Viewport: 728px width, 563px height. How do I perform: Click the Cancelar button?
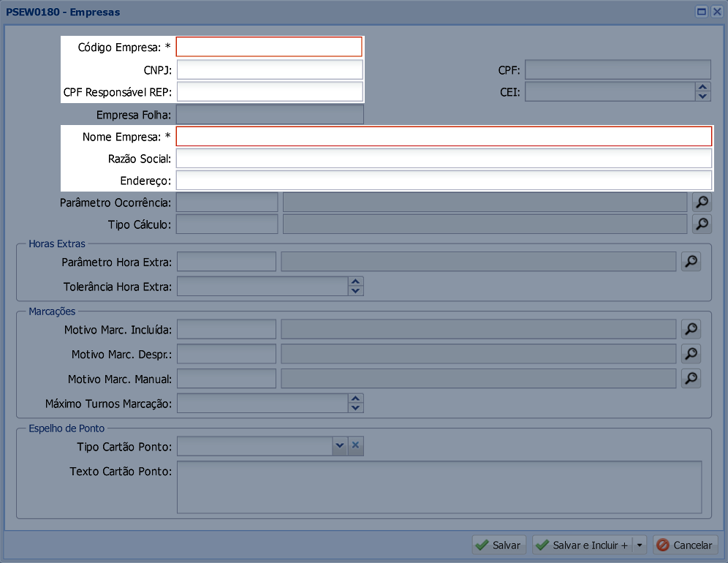[685, 545]
